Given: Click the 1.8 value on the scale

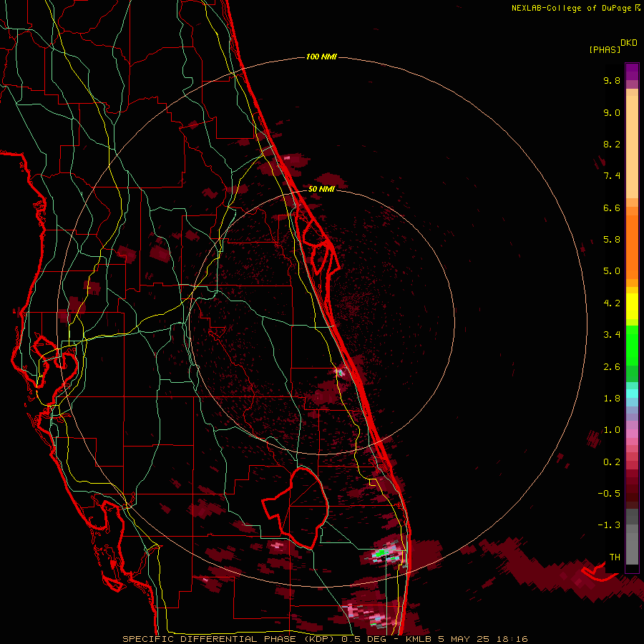Looking at the screenshot, I should pyautogui.click(x=612, y=399).
